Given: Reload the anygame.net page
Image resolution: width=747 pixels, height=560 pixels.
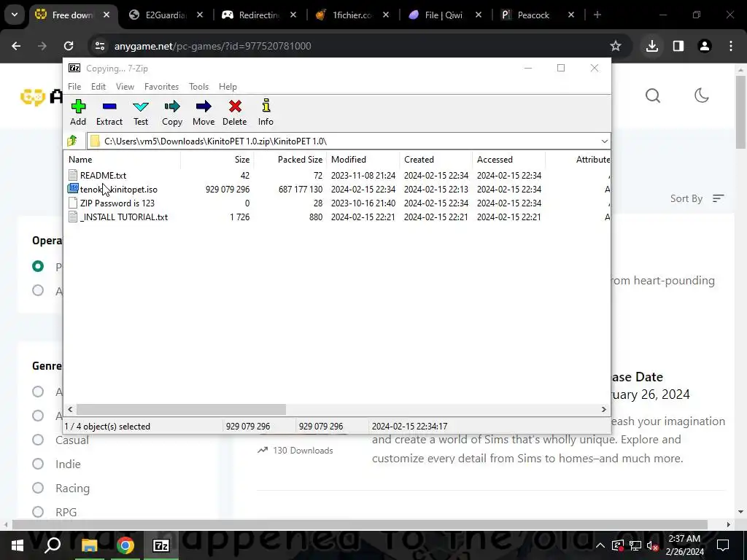Looking at the screenshot, I should point(69,46).
